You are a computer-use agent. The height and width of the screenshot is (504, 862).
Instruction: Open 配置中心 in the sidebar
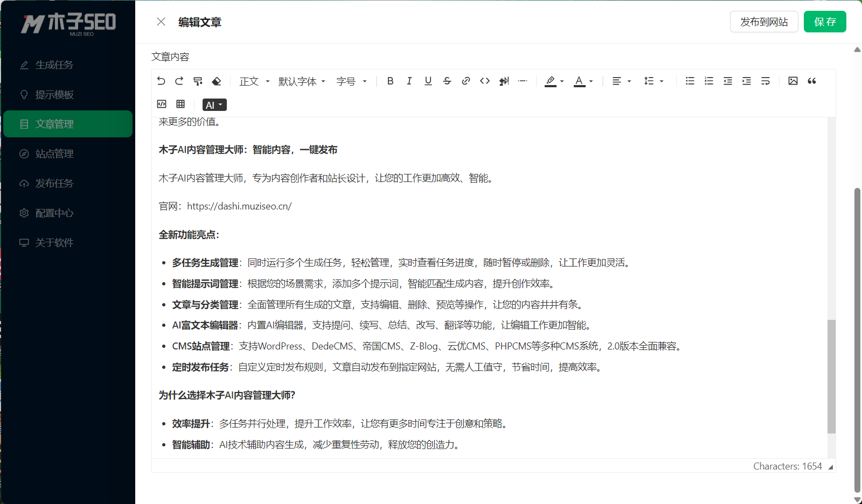pos(68,213)
